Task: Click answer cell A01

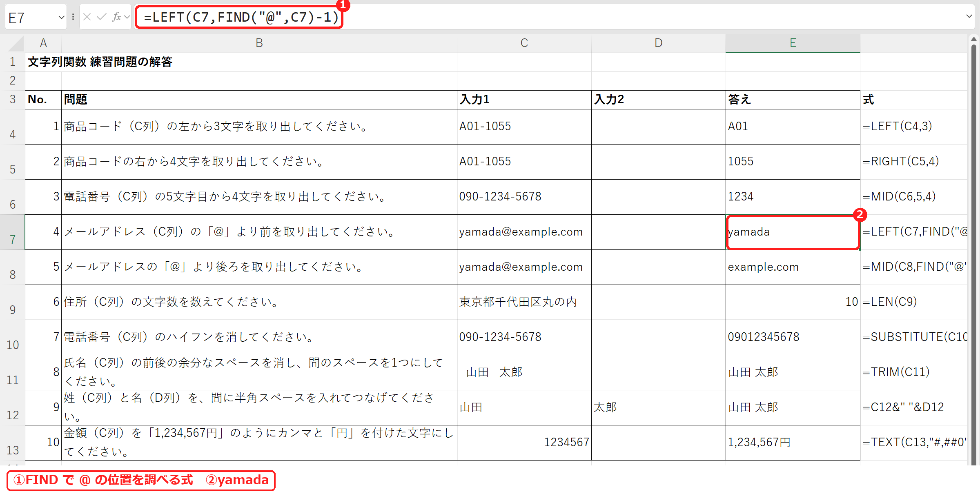Action: pyautogui.click(x=793, y=127)
